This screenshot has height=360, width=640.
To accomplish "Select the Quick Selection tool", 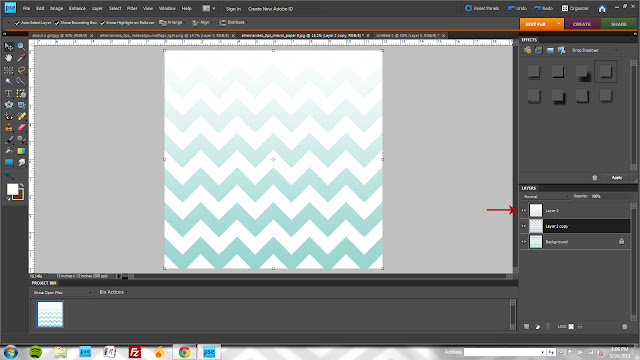I will click(x=21, y=81).
